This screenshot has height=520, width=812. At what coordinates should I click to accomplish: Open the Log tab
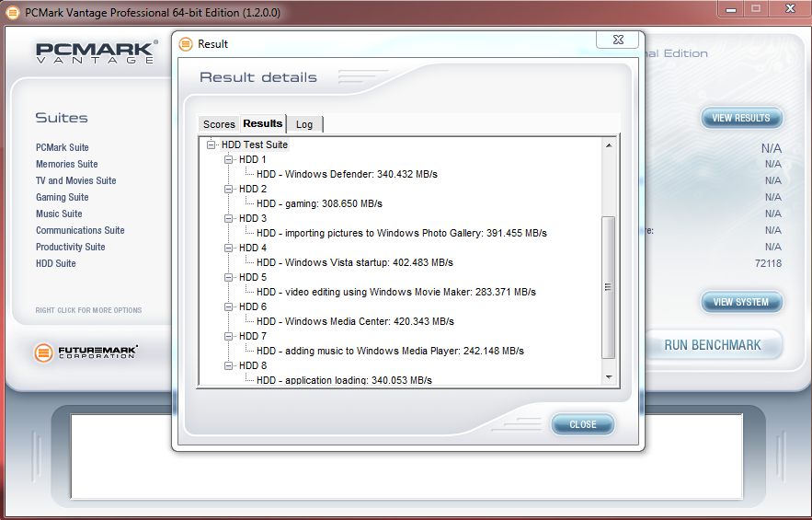pos(304,124)
